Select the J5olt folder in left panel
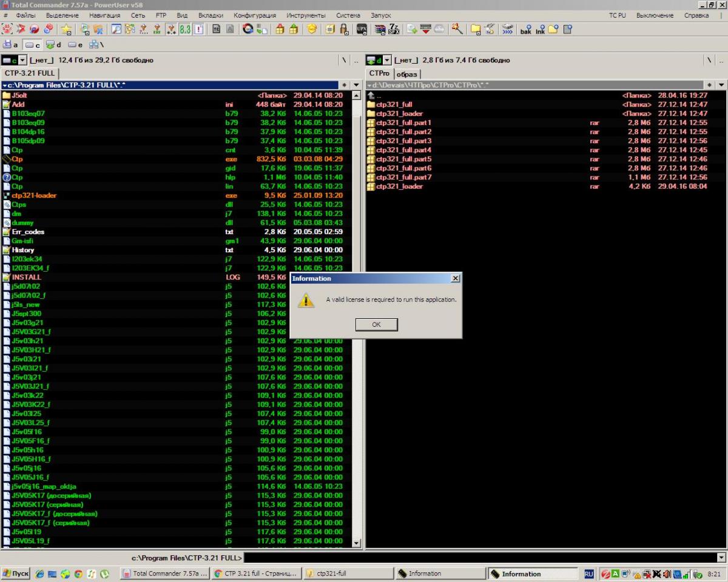728x582 pixels. coord(176,95)
